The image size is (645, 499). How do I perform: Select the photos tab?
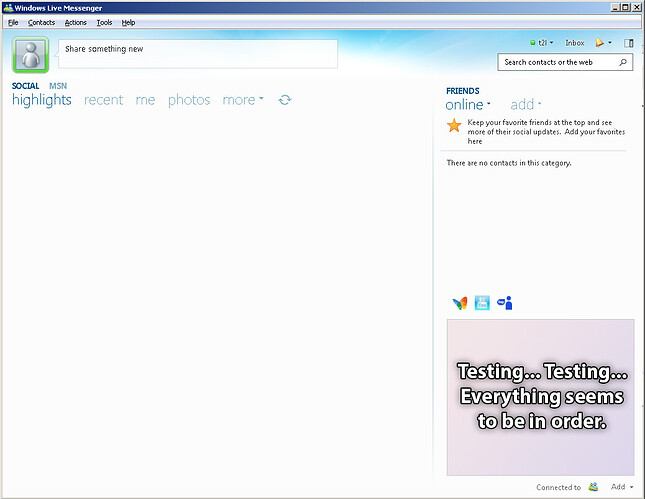(189, 100)
